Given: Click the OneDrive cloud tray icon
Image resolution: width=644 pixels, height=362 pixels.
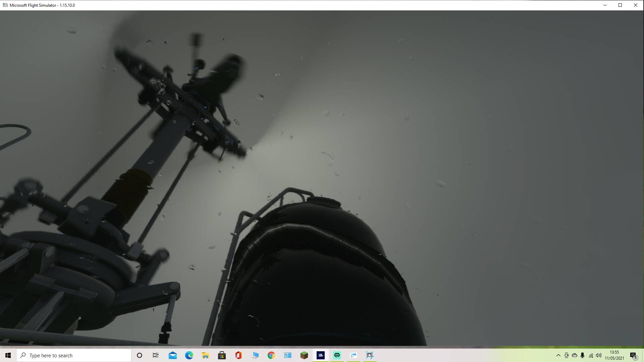Looking at the screenshot, I should click(x=574, y=355).
